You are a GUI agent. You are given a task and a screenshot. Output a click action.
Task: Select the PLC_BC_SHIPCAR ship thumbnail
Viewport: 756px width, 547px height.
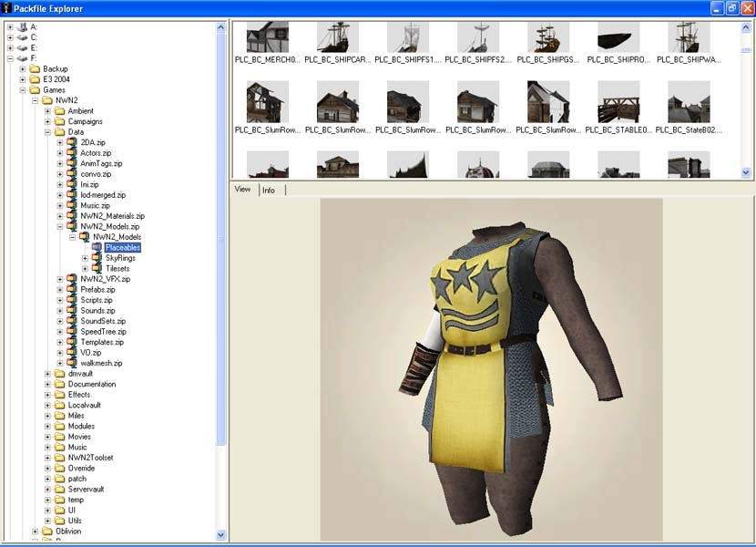coord(338,38)
